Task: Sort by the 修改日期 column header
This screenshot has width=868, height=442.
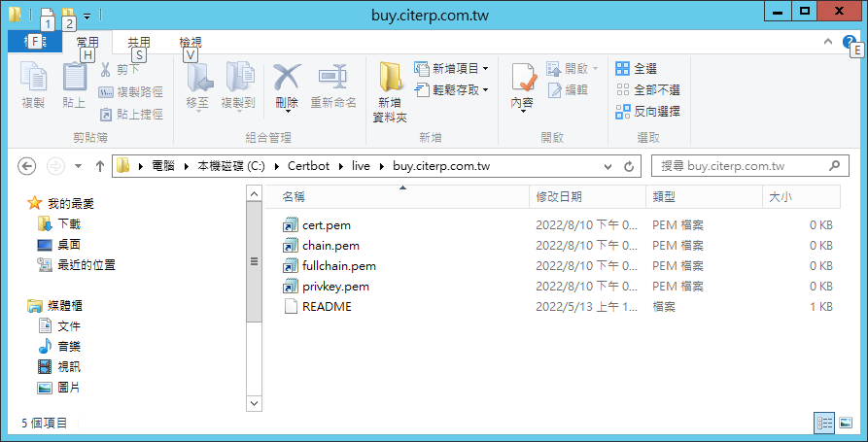Action: click(x=559, y=196)
